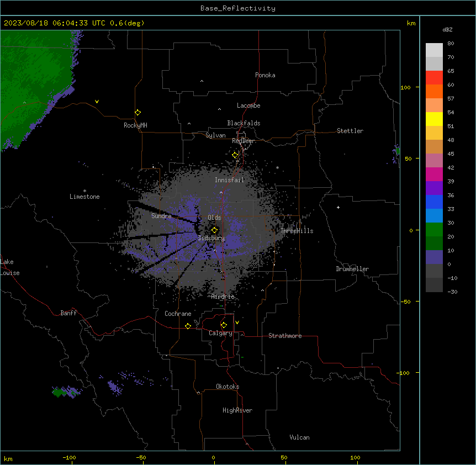Image resolution: width=476 pixels, height=465 pixels.
Task: Click the HighRiver label
Action: [x=237, y=410]
